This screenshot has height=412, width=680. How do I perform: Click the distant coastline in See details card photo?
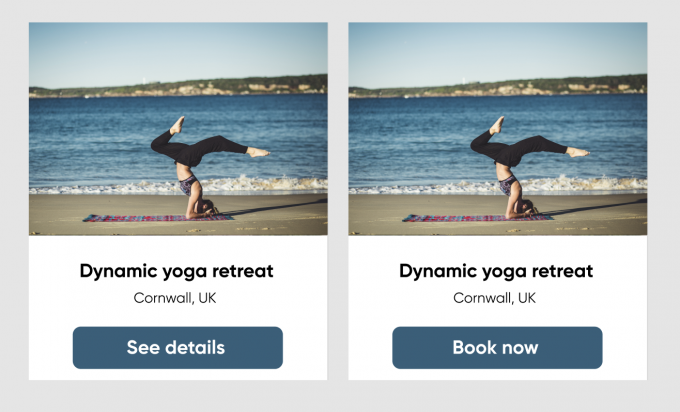click(x=178, y=87)
